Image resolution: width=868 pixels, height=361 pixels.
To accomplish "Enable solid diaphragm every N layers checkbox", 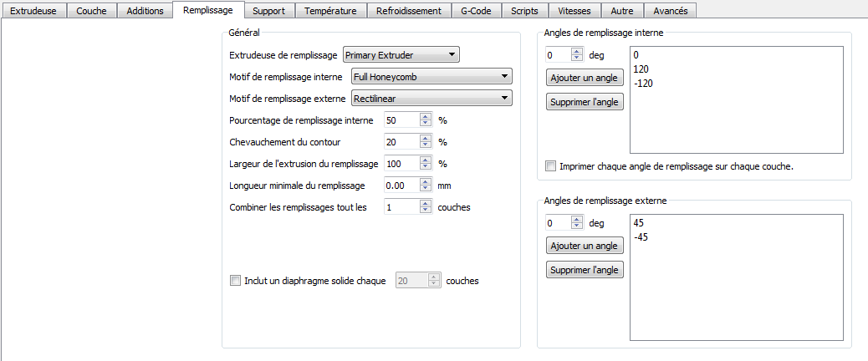I will pos(234,281).
